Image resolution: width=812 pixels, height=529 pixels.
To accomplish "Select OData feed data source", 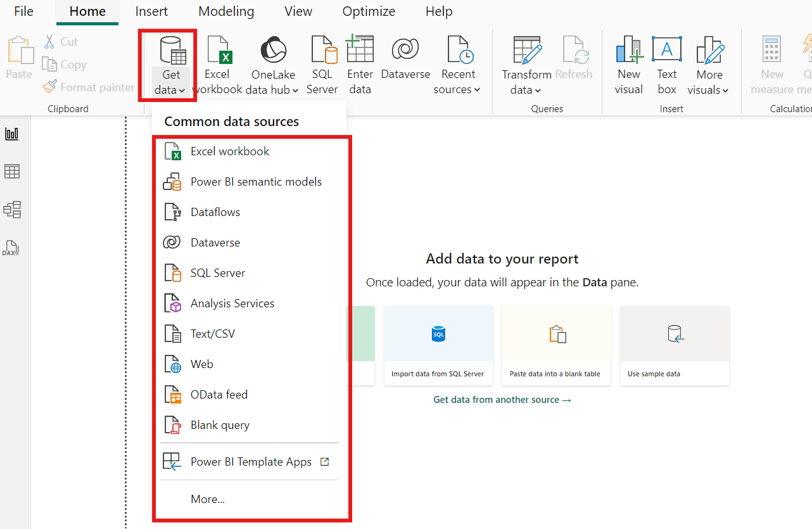I will pyautogui.click(x=250, y=395).
